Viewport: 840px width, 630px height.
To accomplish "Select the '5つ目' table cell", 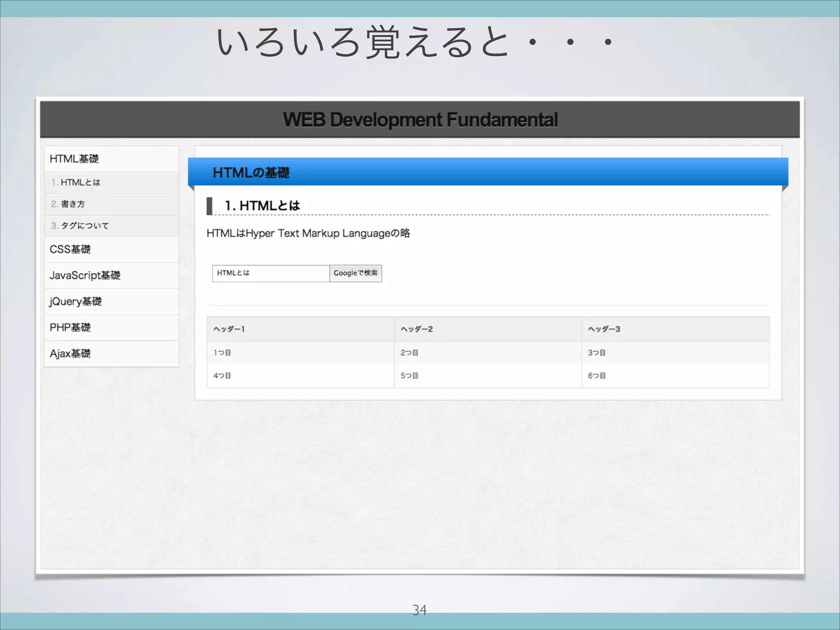I will tap(409, 376).
